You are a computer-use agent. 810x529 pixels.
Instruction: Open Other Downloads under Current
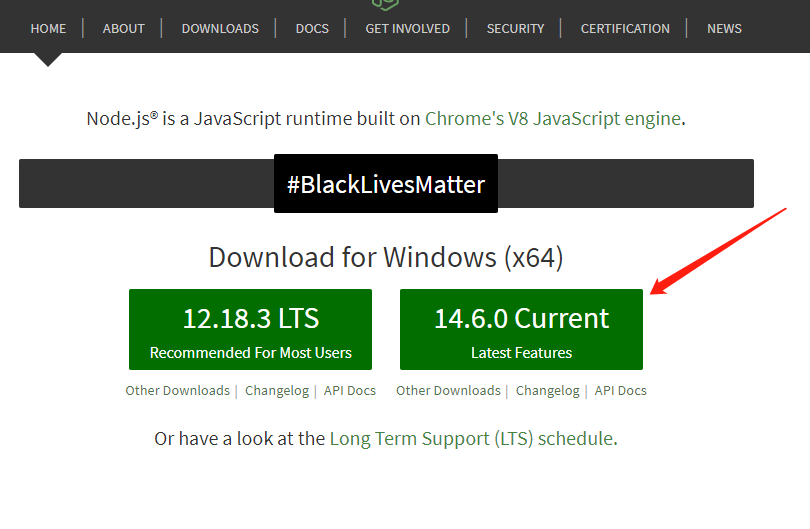point(448,391)
